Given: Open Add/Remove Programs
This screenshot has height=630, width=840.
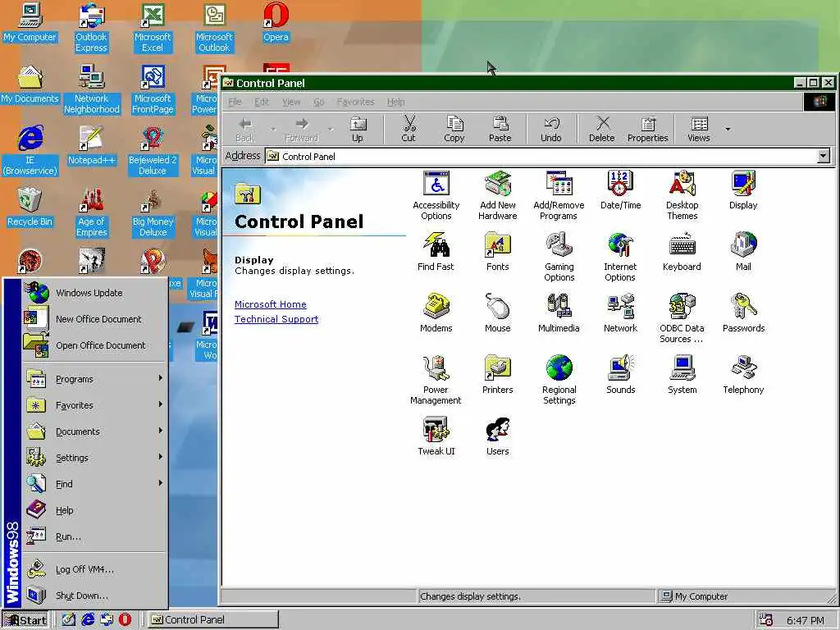Looking at the screenshot, I should click(x=559, y=195).
